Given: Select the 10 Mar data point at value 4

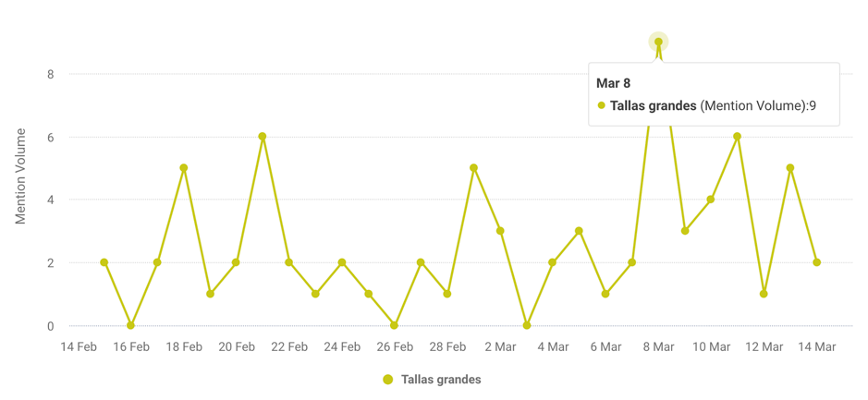Looking at the screenshot, I should 711,200.
